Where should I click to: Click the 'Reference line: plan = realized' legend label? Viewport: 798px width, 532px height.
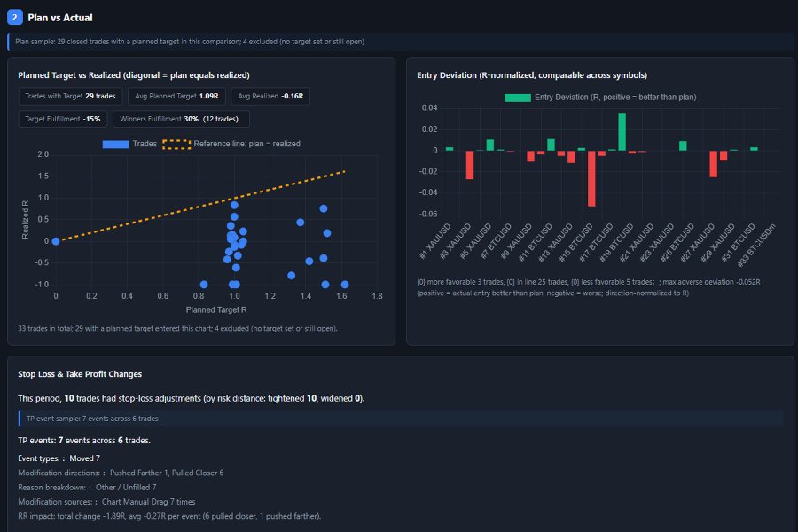click(246, 144)
